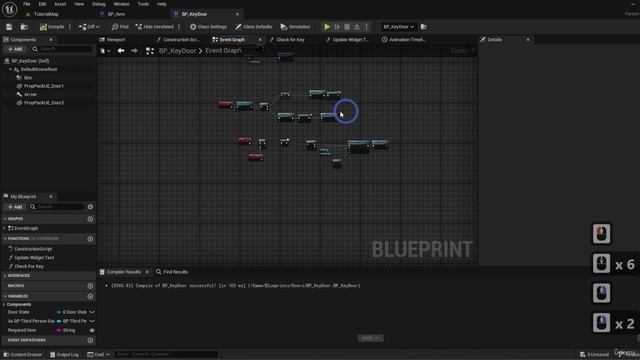Click the Stop playback button

[x=347, y=27]
